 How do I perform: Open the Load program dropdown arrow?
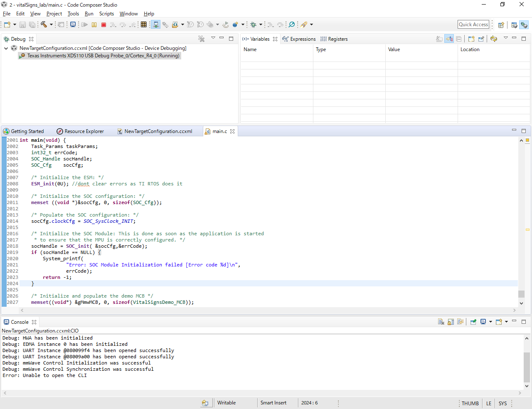click(182, 25)
